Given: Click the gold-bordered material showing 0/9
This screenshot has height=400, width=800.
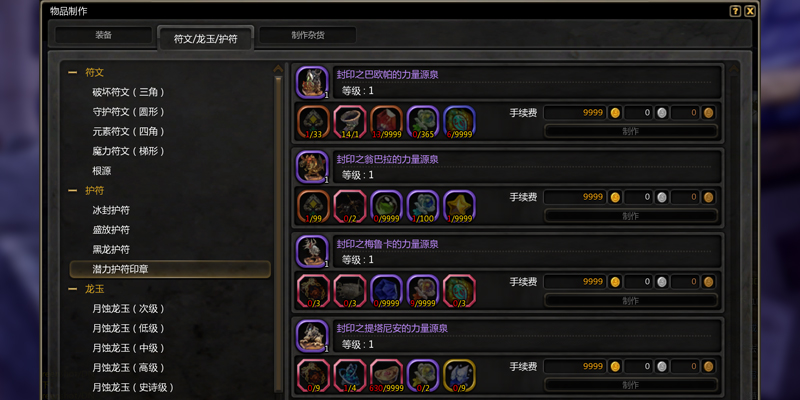Looking at the screenshot, I should [x=459, y=376].
